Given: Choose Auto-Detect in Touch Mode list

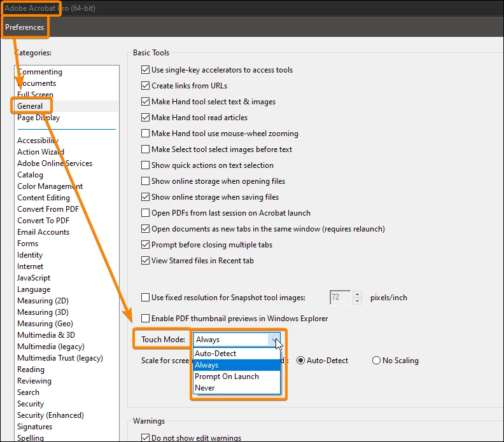Looking at the screenshot, I should pos(237,354).
